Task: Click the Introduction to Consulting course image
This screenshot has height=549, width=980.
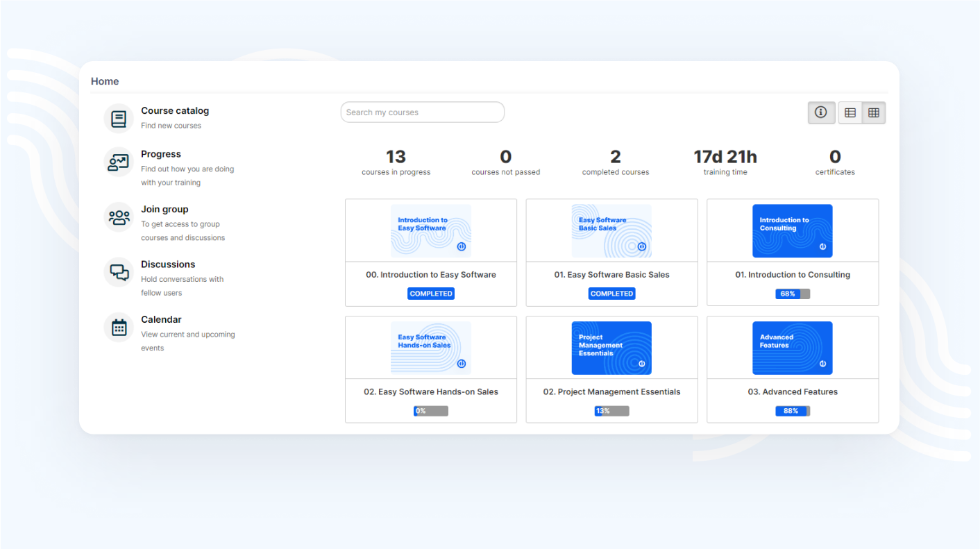Action: [x=792, y=231]
